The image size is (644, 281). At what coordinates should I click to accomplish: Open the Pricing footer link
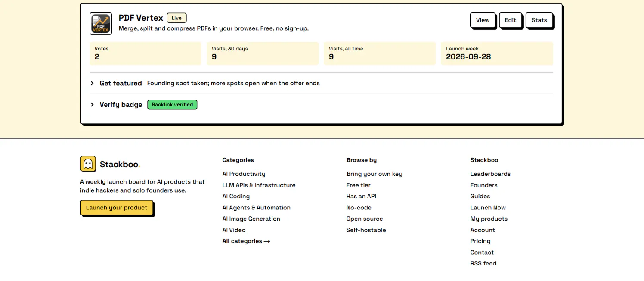coord(480,241)
